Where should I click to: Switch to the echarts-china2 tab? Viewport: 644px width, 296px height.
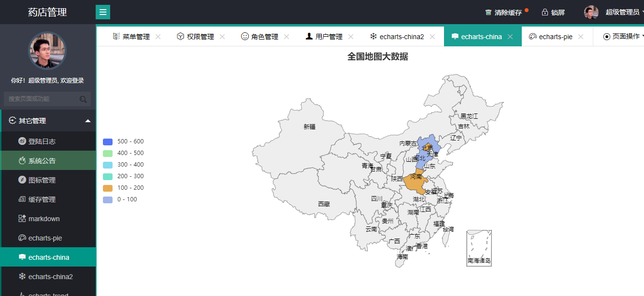click(x=402, y=37)
